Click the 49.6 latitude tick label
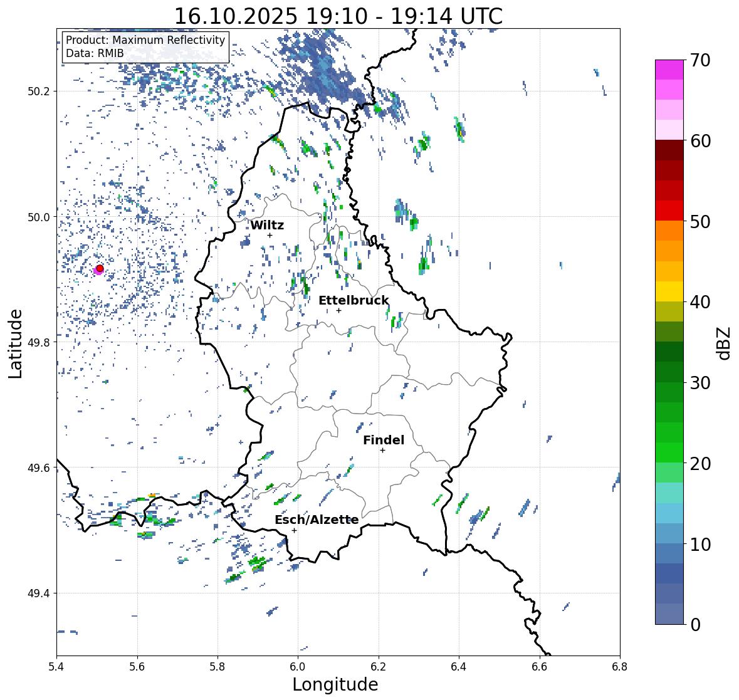739x700 pixels. 38,468
